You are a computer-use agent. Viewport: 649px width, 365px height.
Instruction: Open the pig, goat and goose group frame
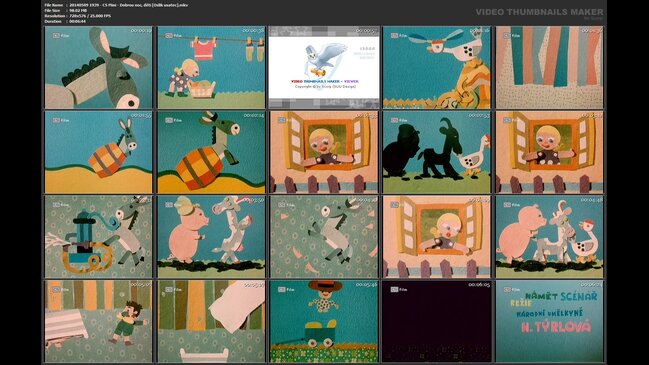coord(549,237)
